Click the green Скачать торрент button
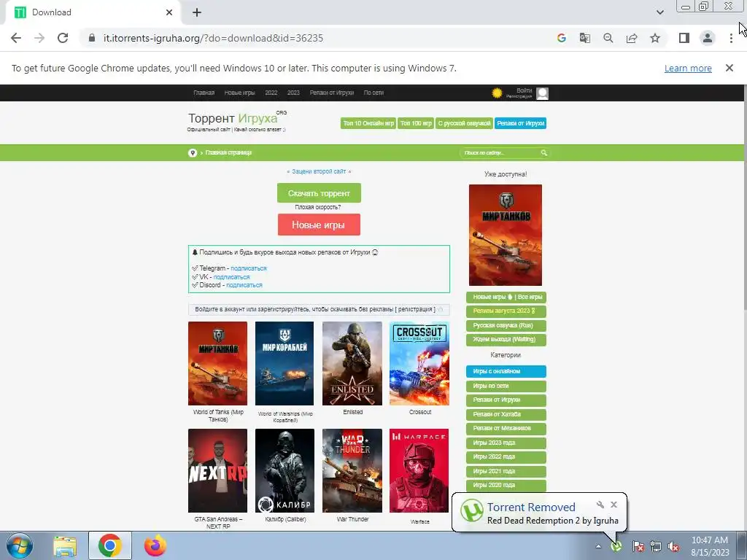The image size is (747, 560). pos(320,192)
